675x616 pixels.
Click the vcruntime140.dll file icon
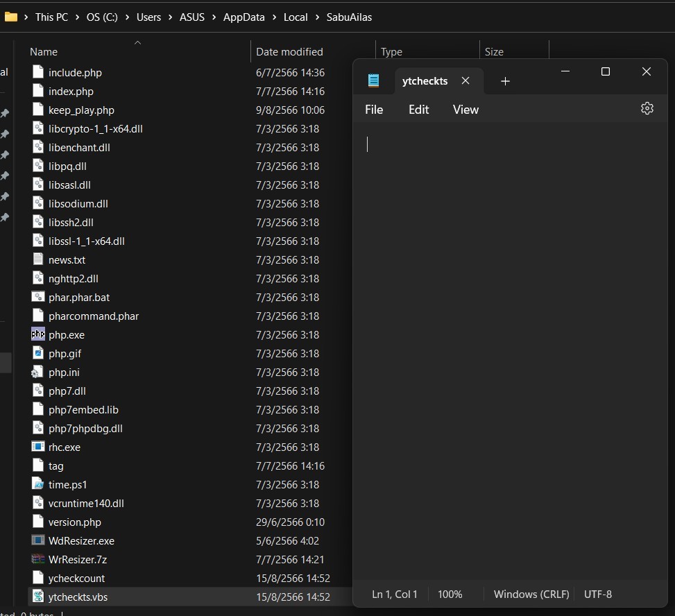click(38, 503)
